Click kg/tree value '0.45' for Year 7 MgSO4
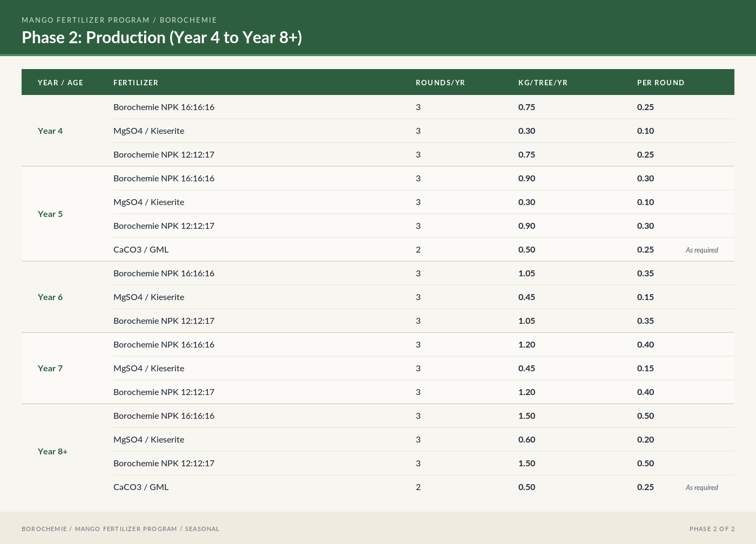This screenshot has height=544, width=756. pos(527,368)
